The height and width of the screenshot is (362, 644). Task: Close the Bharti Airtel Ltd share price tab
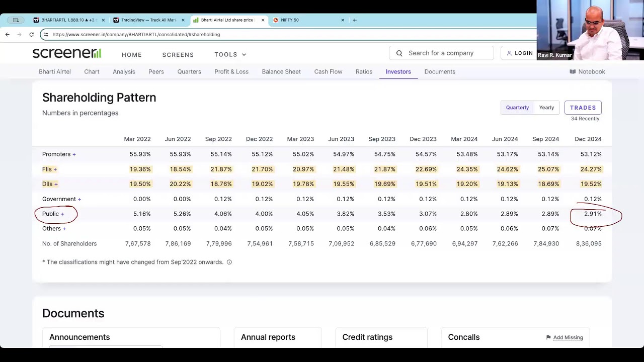[263, 20]
